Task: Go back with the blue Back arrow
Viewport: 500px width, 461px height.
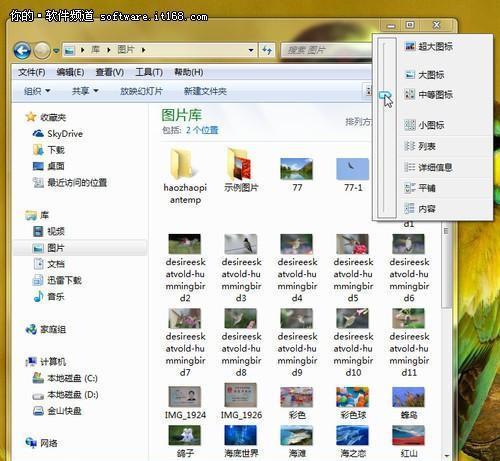Action: 22,51
